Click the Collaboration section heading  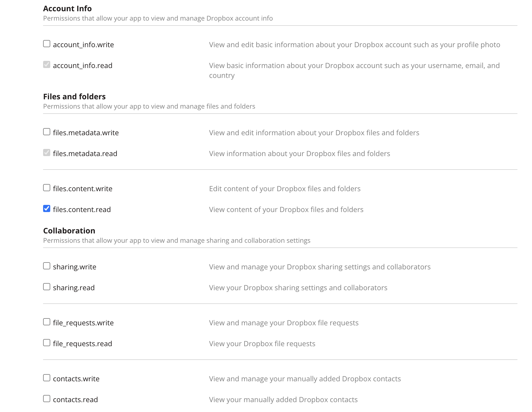click(69, 231)
